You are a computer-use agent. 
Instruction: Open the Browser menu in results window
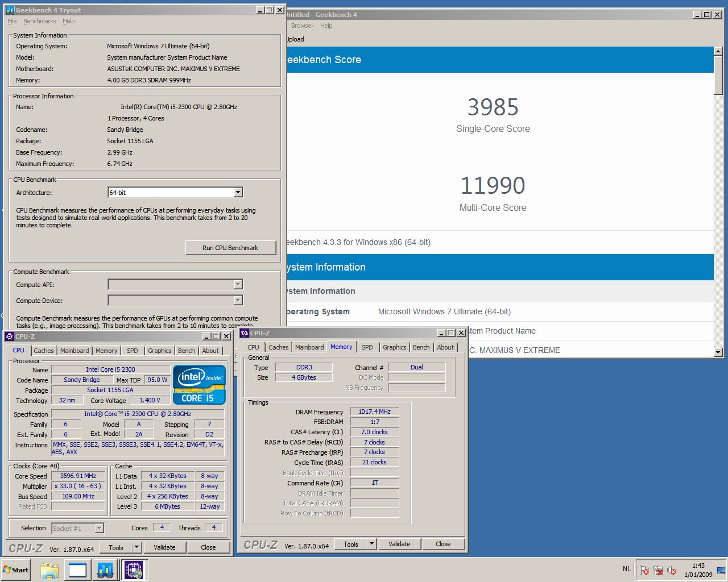pos(302,26)
